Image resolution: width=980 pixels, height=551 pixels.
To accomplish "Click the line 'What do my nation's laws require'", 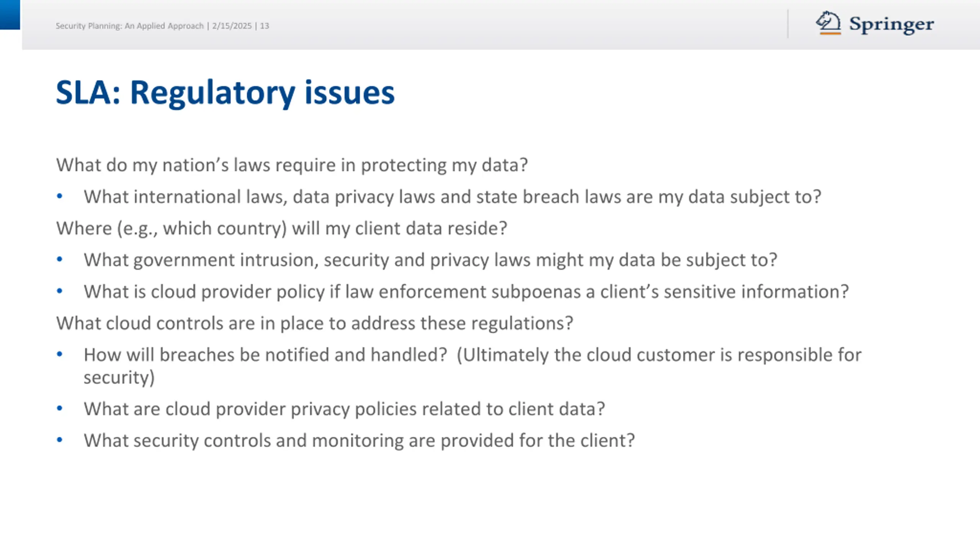I will pos(292,165).
